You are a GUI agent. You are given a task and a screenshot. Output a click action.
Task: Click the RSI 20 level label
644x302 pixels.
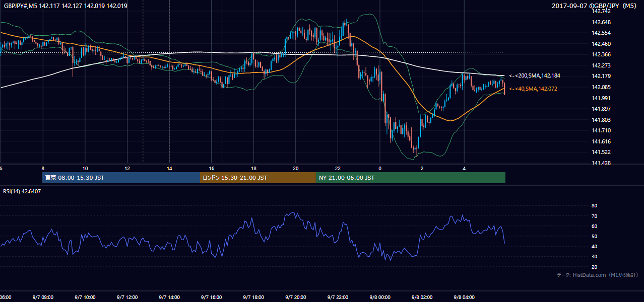coord(594,267)
